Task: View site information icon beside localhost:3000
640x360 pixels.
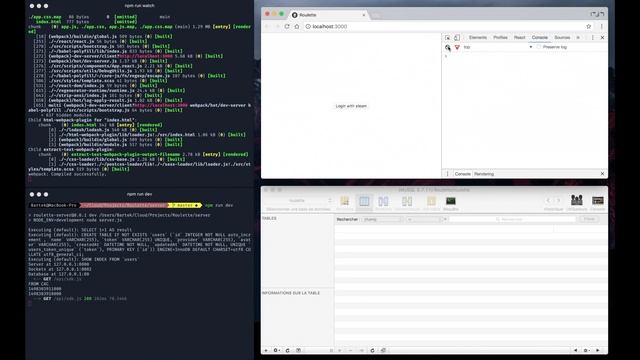Action: pos(308,26)
